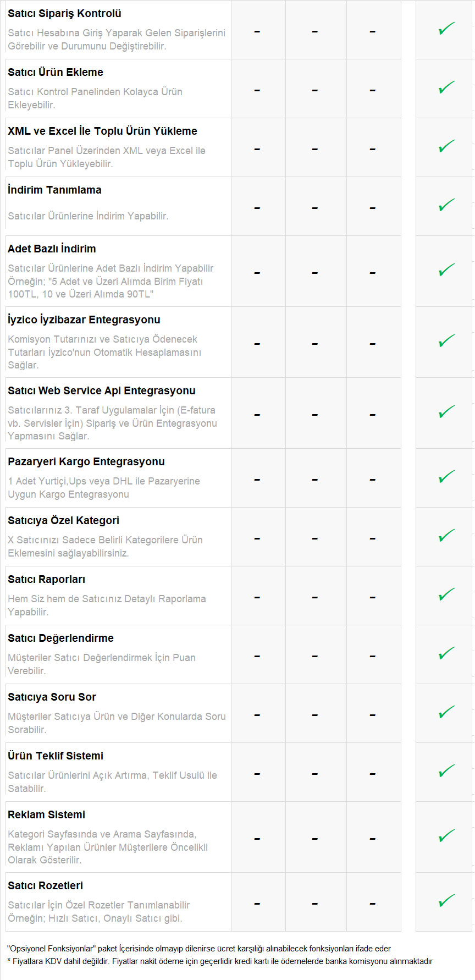Click the checkmark for Pazaryeri Kargo Entegrasyonu
Image resolution: width=475 pixels, height=980 pixels.
(x=446, y=477)
